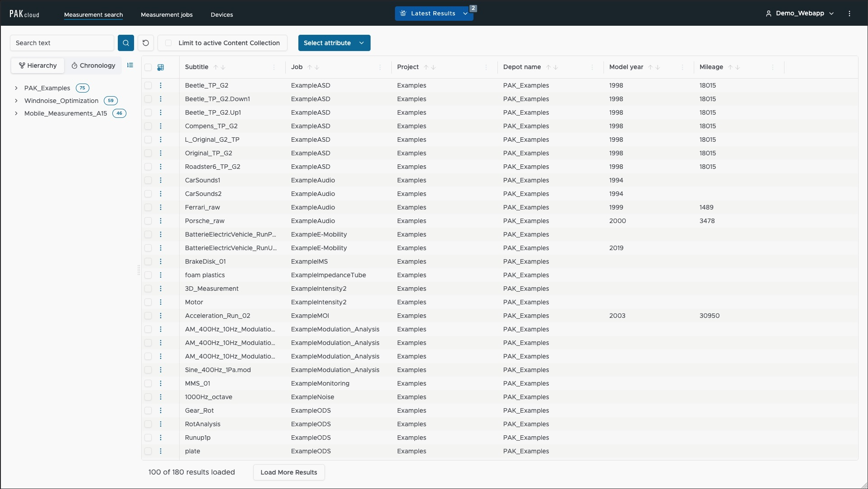Tick the select-all checkbox in the table header

coord(148,67)
